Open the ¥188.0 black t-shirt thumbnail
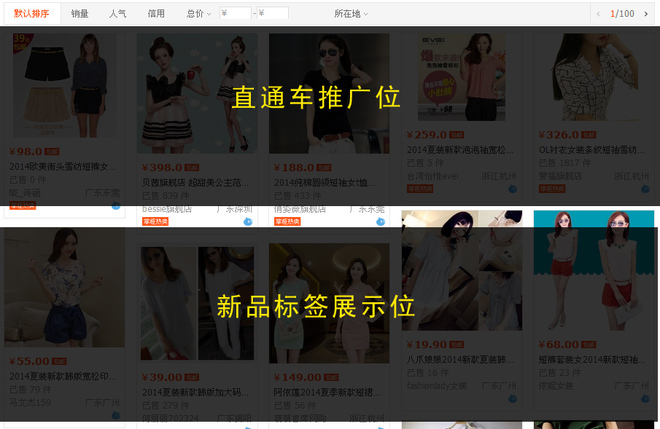This screenshot has width=660, height=429. pos(329,93)
